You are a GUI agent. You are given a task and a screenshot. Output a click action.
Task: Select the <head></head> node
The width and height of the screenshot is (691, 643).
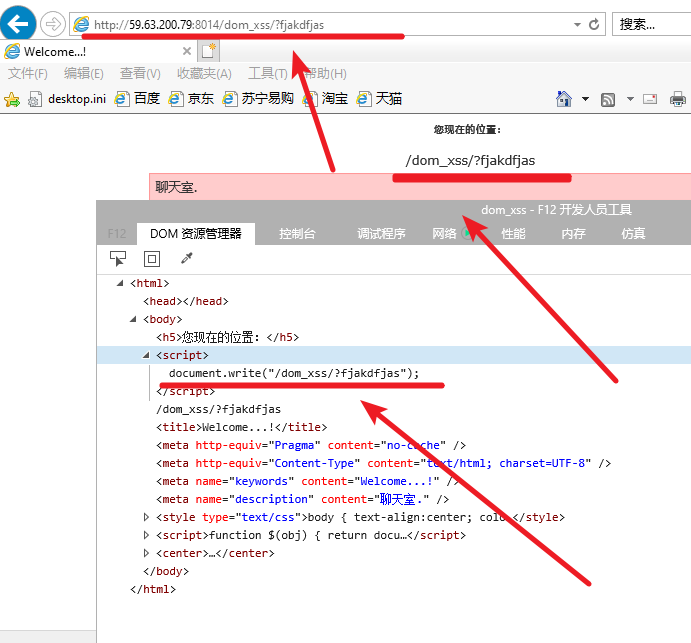coord(186,301)
